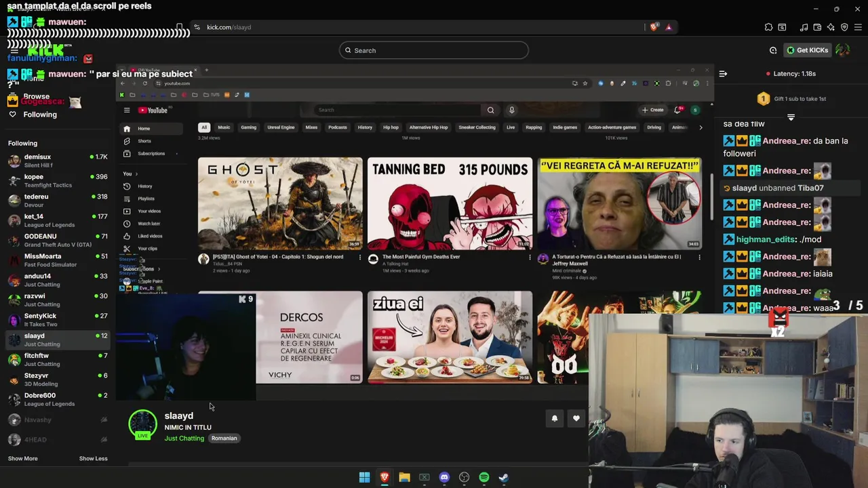This screenshot has height=488, width=868.
Task: Open options for Most Painful Gym Deaths video
Action: click(530, 258)
